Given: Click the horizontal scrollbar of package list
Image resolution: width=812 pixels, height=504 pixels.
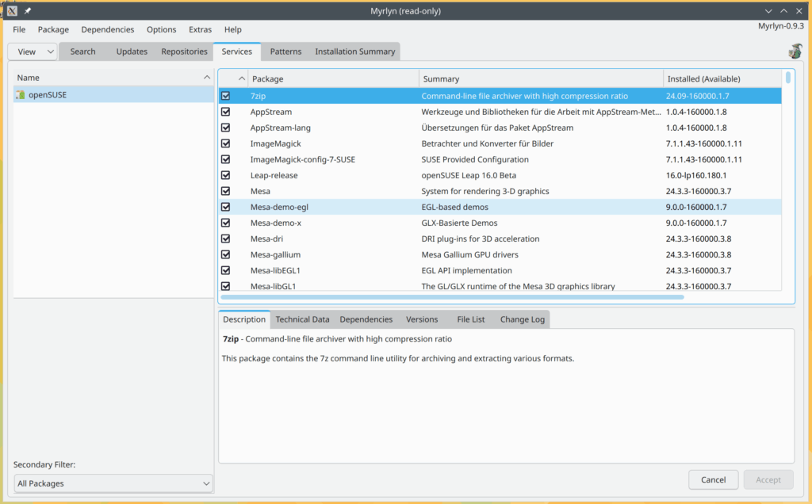Looking at the screenshot, I should (453, 297).
